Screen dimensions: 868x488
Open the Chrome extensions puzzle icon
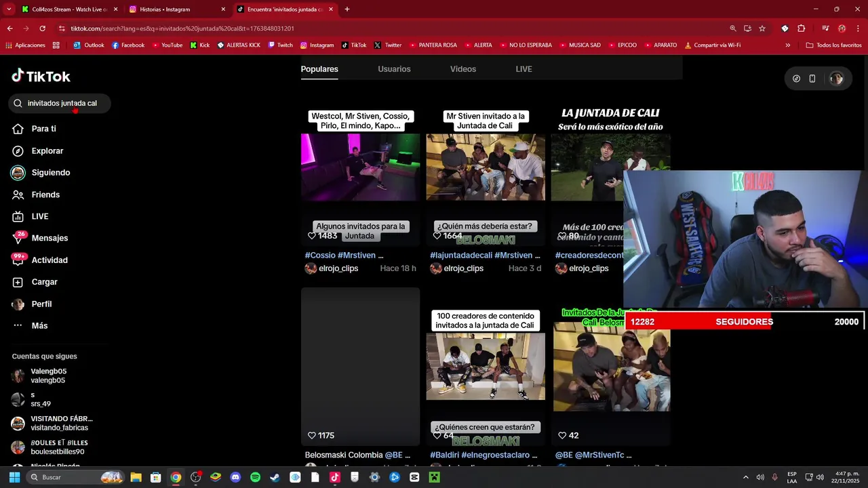(802, 28)
